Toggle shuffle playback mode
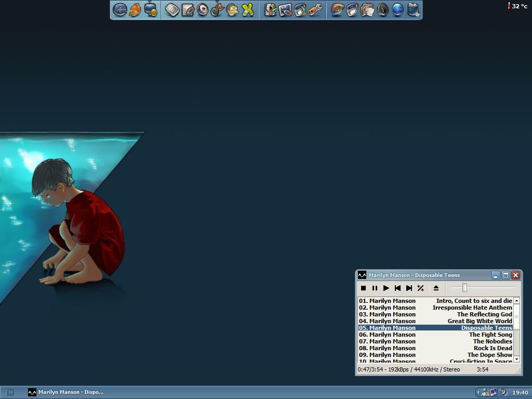Screen dimensions: 532x399 420,288
